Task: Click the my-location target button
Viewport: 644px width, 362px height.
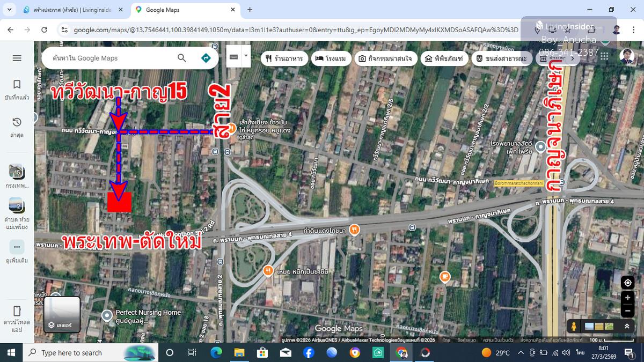Action: coord(627,283)
